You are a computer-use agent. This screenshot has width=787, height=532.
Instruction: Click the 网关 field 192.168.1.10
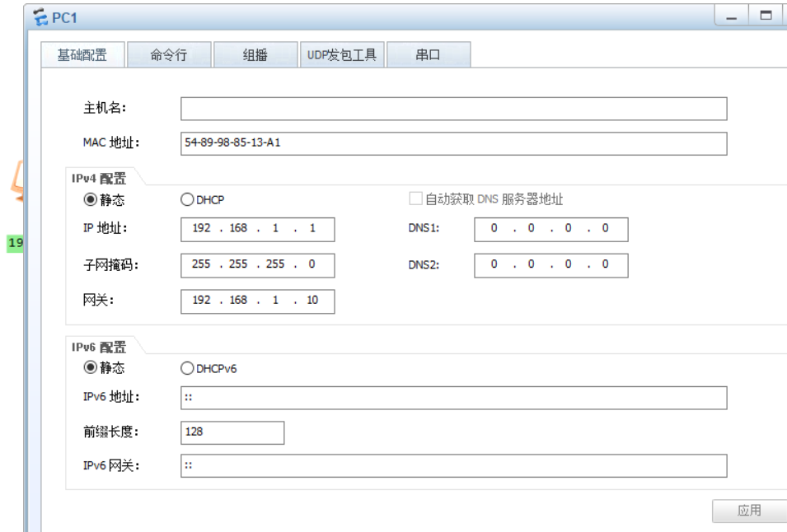257,301
